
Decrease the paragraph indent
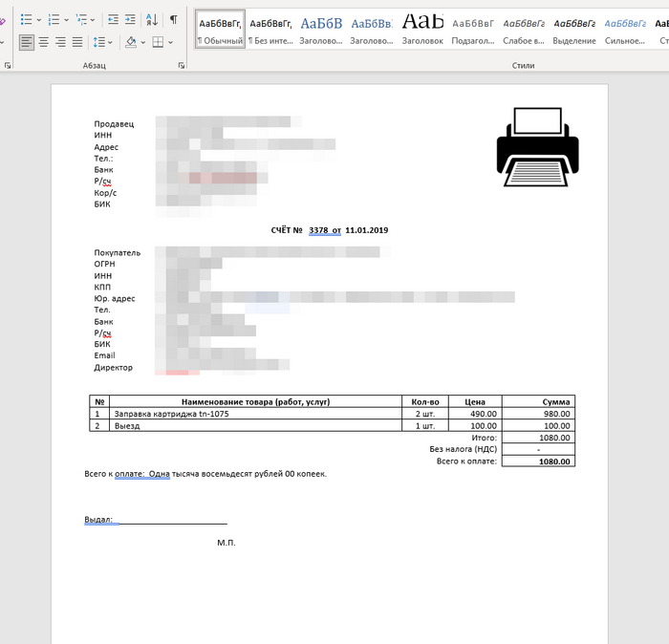tap(114, 19)
